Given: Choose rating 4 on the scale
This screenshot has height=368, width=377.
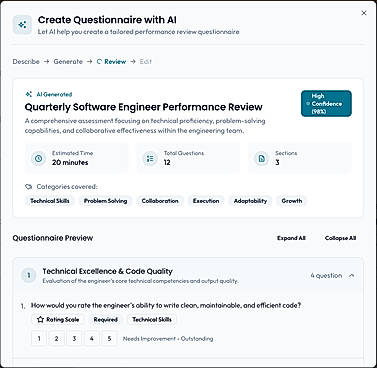Looking at the screenshot, I should click(x=92, y=339).
